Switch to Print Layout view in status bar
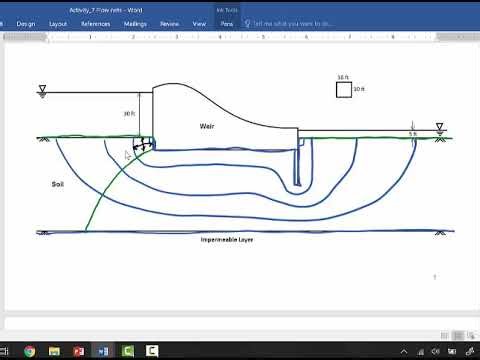The height and width of the screenshot is (360, 480). (x=458, y=335)
